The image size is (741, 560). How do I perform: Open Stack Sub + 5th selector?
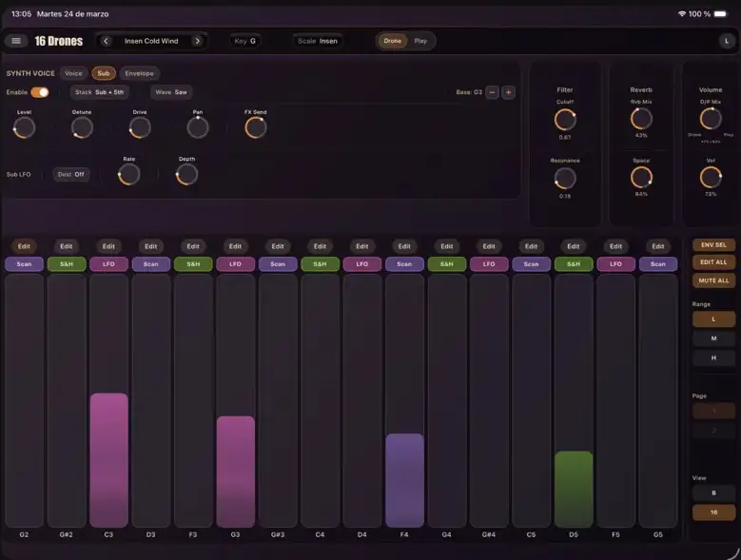99,92
